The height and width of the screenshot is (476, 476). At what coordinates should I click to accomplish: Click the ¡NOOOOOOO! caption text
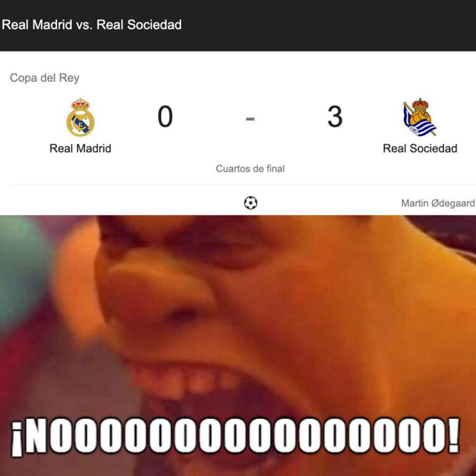236,436
